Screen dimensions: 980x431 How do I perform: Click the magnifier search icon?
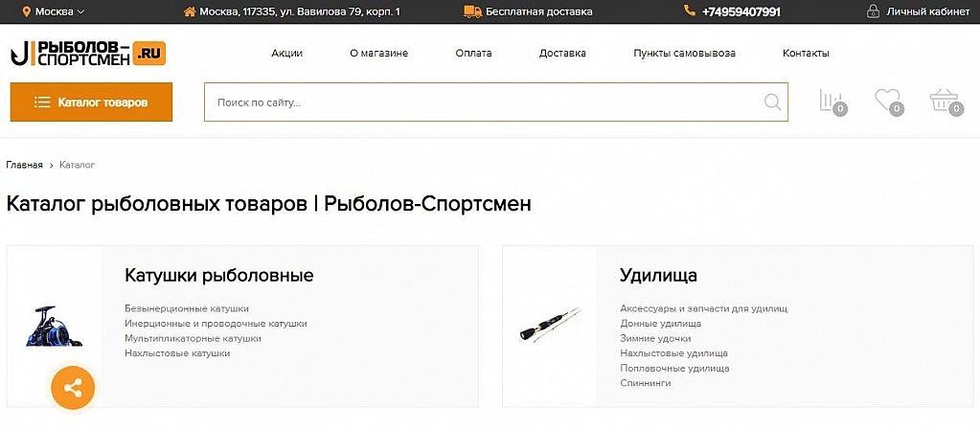[772, 102]
